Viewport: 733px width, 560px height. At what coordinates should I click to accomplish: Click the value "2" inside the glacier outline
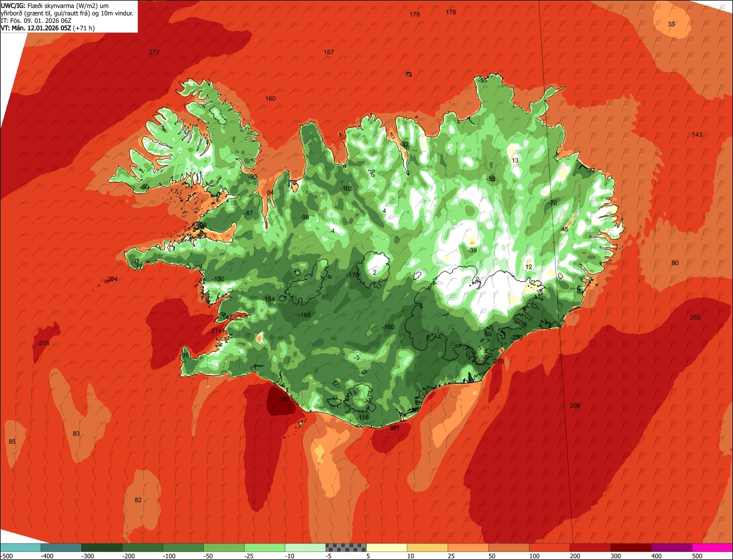[375, 273]
